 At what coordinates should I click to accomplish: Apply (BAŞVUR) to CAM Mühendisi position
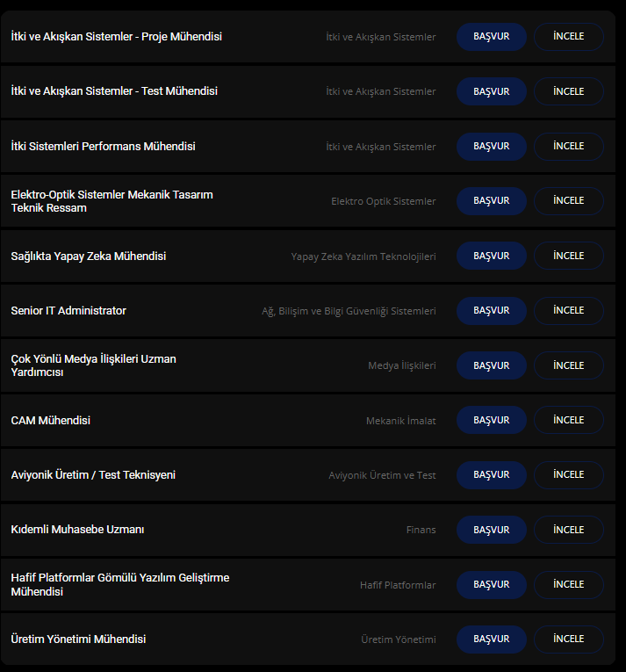tap(491, 420)
